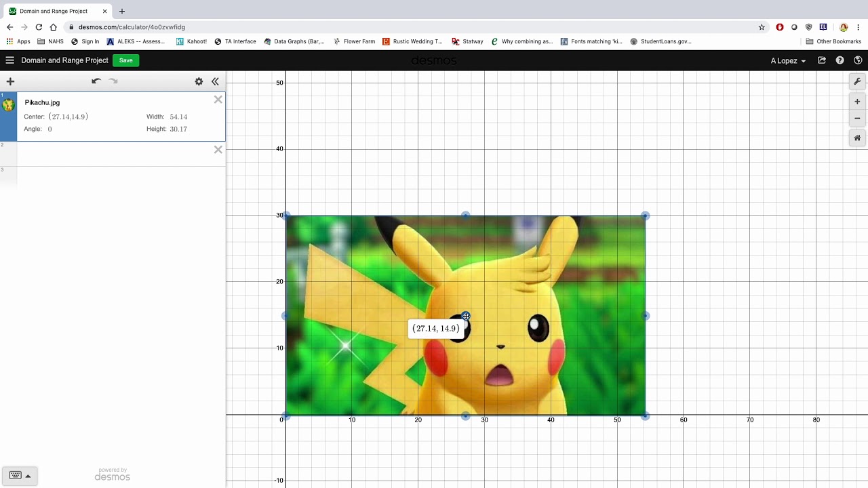
Task: Go back in browser history
Action: (x=9, y=27)
